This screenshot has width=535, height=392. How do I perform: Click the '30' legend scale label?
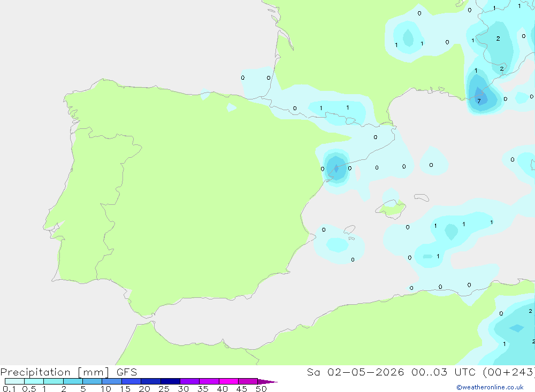[184, 389]
